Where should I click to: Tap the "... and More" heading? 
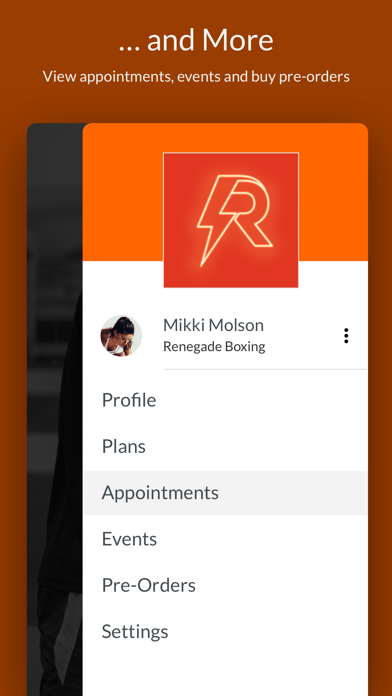coord(196,40)
